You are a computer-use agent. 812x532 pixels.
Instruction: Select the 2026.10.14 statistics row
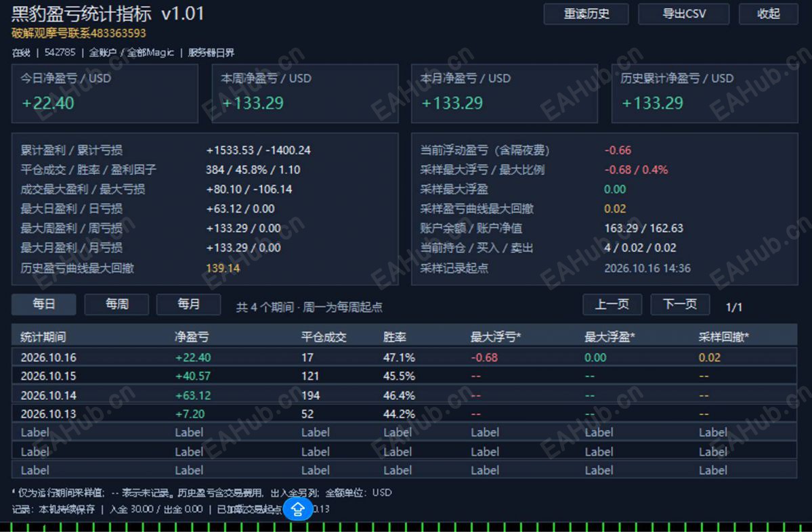point(404,395)
